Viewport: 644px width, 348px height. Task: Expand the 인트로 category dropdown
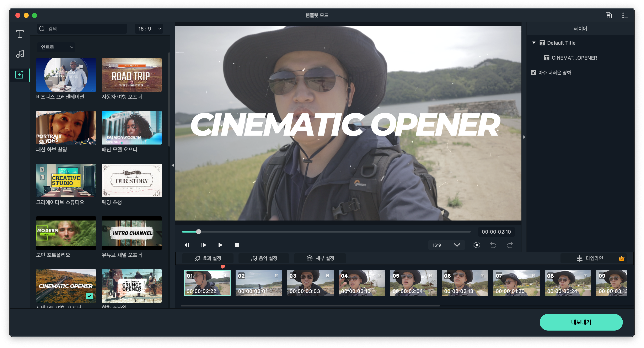tap(57, 47)
